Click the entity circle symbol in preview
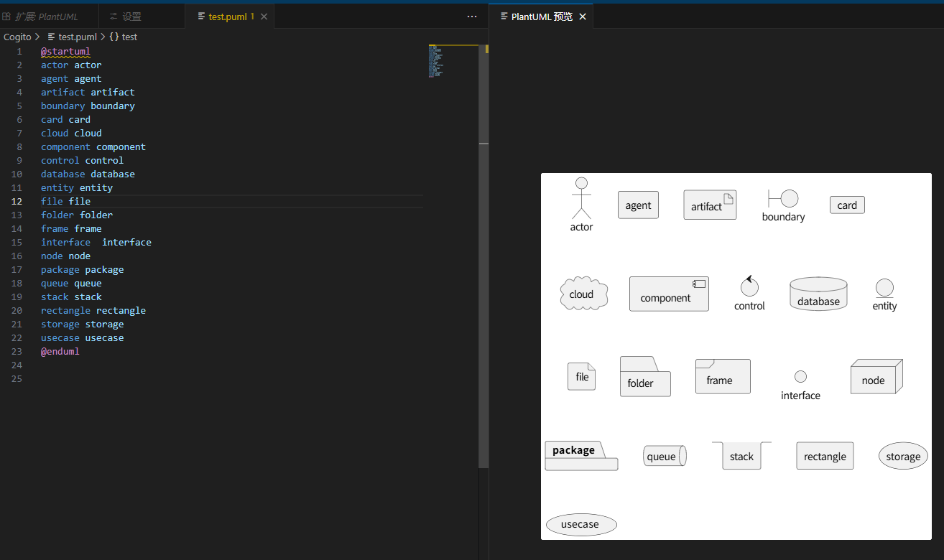This screenshot has width=944, height=560. 884,288
